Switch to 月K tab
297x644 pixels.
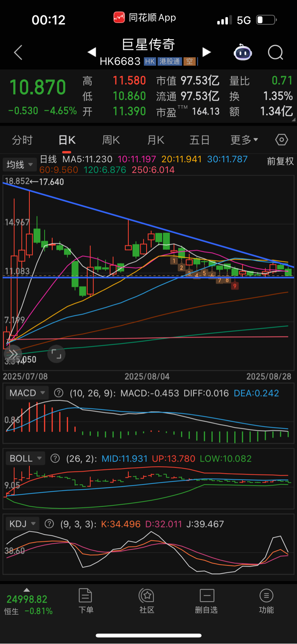point(156,140)
